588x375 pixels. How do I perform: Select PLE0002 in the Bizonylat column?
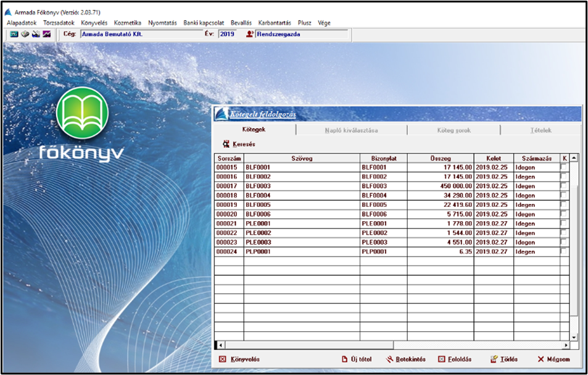coord(384,233)
